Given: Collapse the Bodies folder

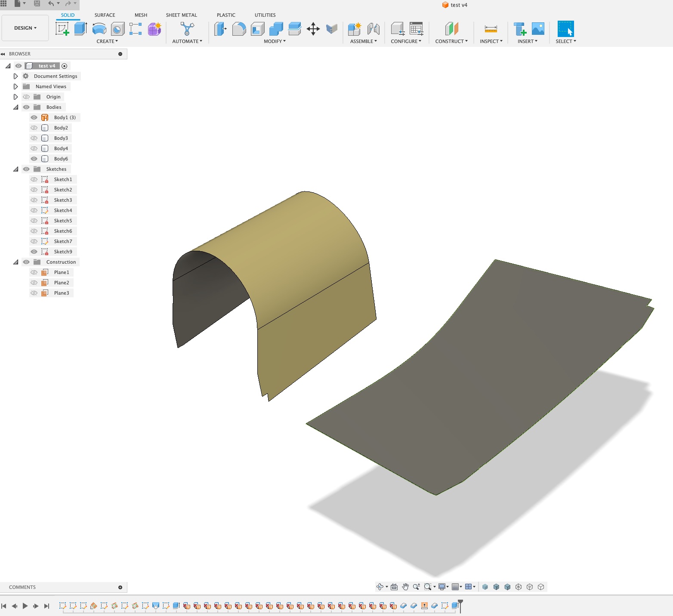Looking at the screenshot, I should [x=15, y=107].
